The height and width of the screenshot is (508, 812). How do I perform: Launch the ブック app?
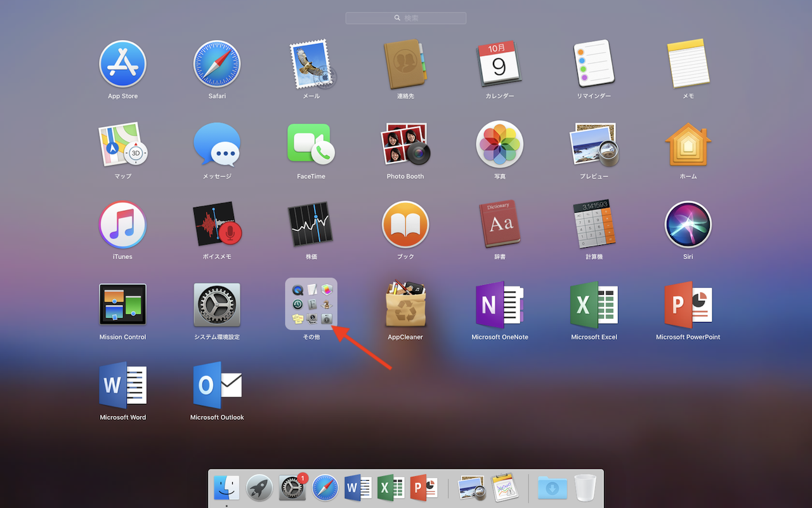pos(405,225)
